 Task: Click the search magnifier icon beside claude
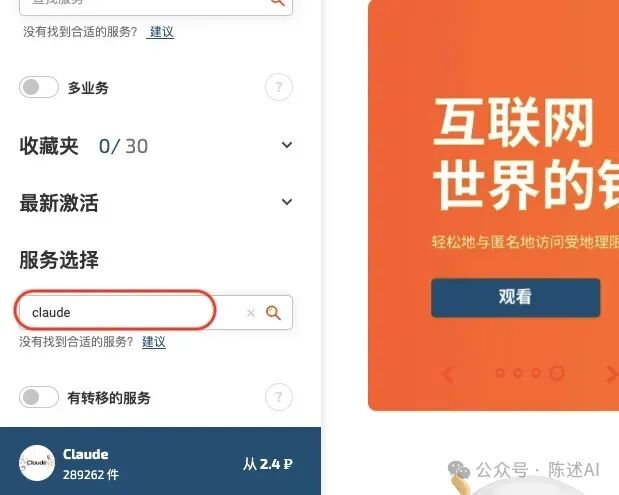pos(273,313)
